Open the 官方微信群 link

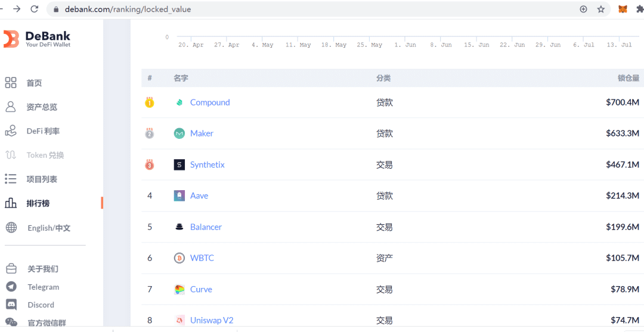47,322
